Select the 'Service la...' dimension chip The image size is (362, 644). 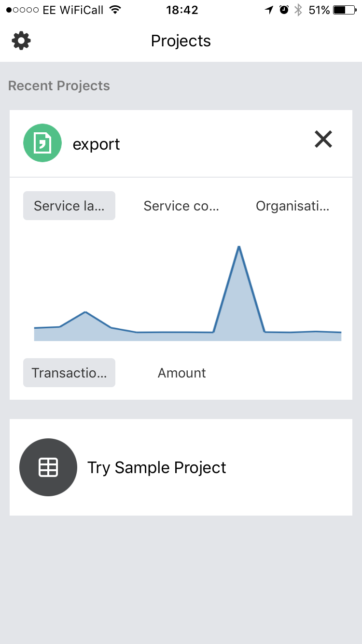coord(69,206)
